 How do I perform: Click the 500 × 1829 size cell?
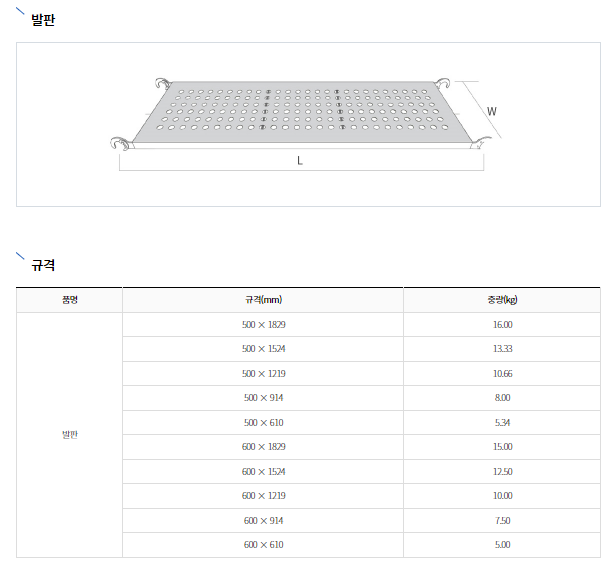pyautogui.click(x=263, y=325)
